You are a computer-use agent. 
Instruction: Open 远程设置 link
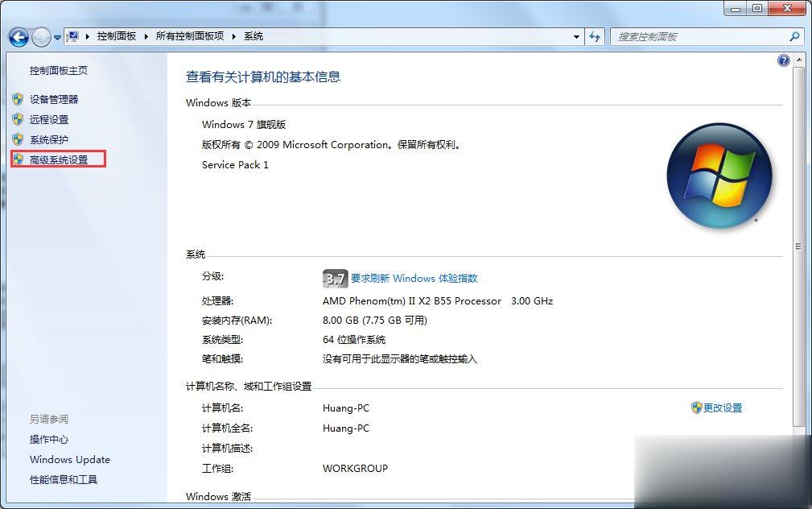click(x=48, y=120)
